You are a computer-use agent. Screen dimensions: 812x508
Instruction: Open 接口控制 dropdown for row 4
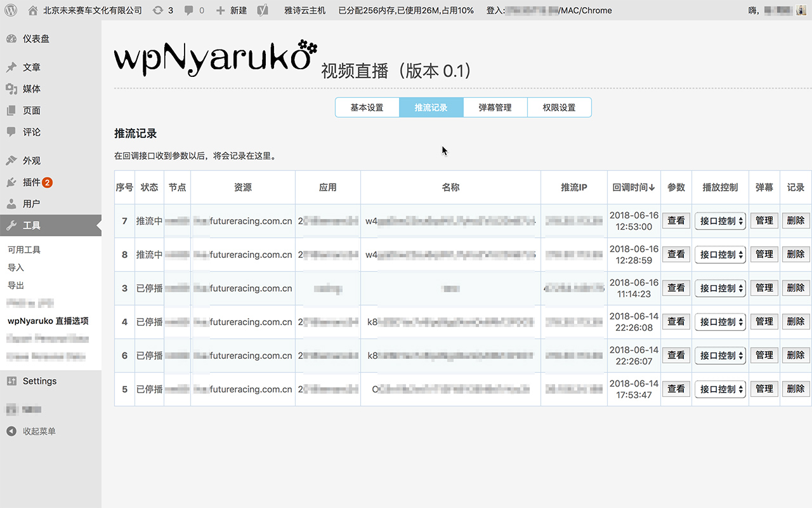coord(720,322)
